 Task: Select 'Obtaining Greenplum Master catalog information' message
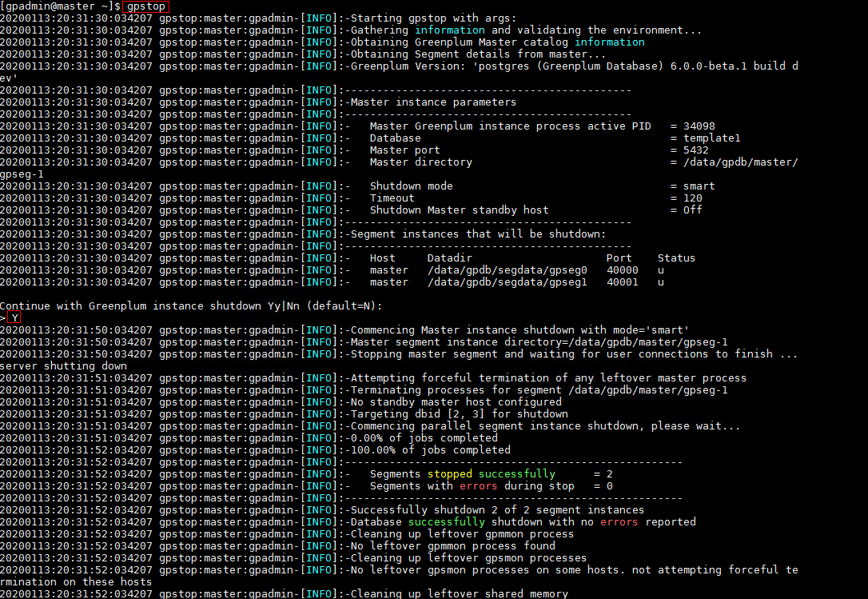click(x=498, y=42)
